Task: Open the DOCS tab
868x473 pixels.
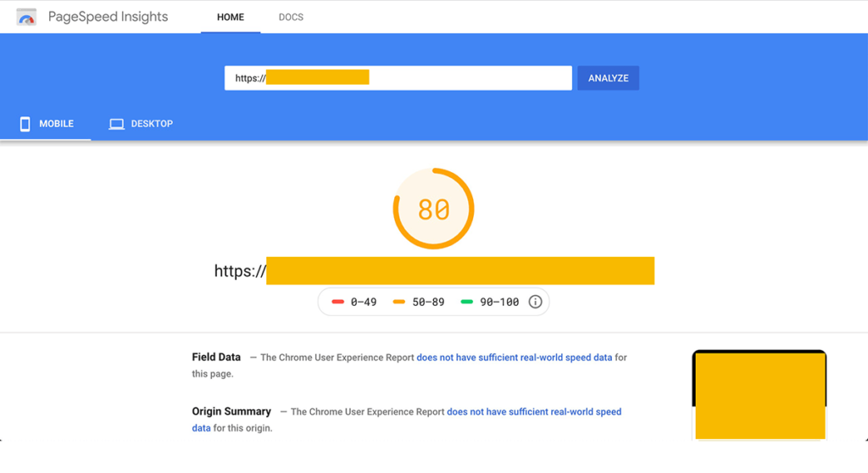Action: tap(291, 17)
